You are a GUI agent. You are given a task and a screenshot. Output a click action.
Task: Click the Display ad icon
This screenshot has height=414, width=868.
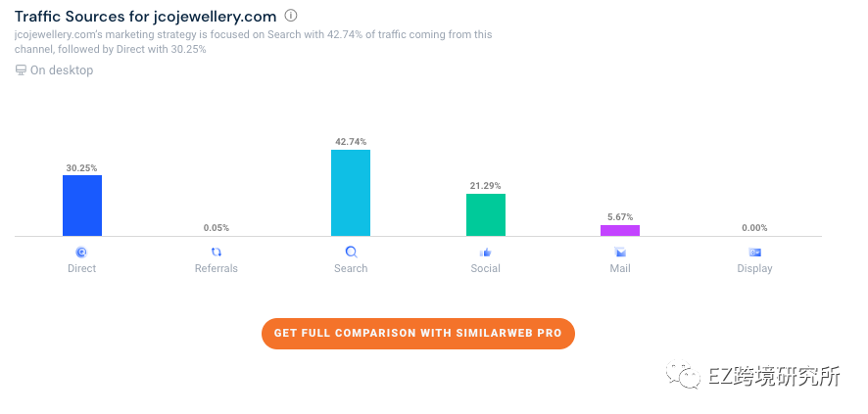[x=754, y=253]
